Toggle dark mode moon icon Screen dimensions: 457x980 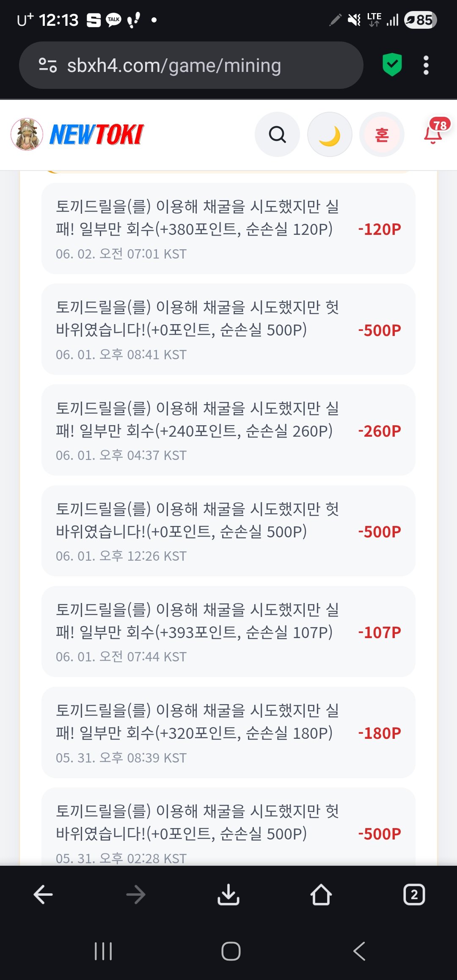point(330,135)
